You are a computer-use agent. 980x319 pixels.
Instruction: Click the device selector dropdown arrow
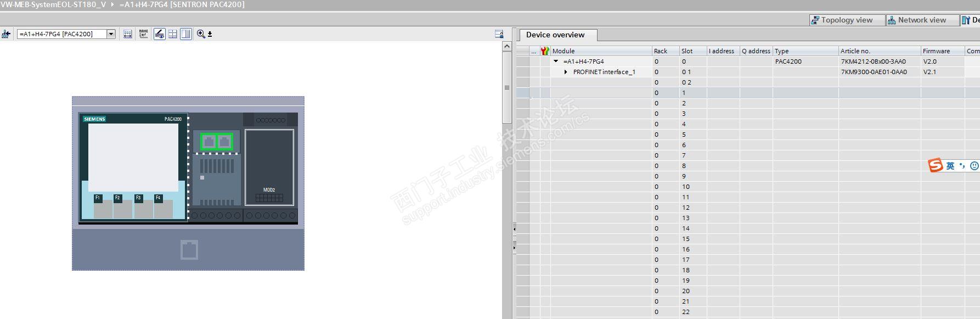111,34
